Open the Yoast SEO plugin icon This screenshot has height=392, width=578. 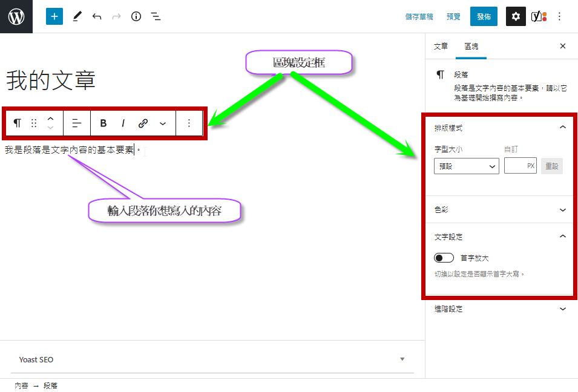539,16
